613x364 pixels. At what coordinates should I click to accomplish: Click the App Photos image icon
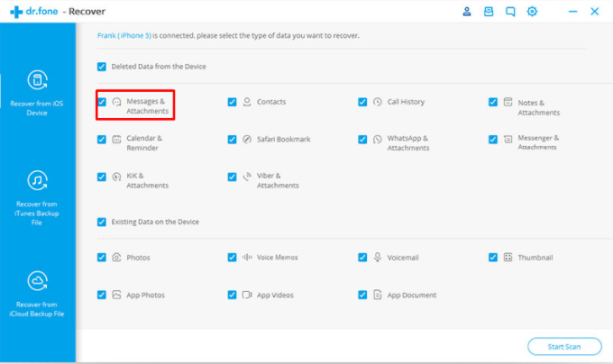tap(116, 295)
